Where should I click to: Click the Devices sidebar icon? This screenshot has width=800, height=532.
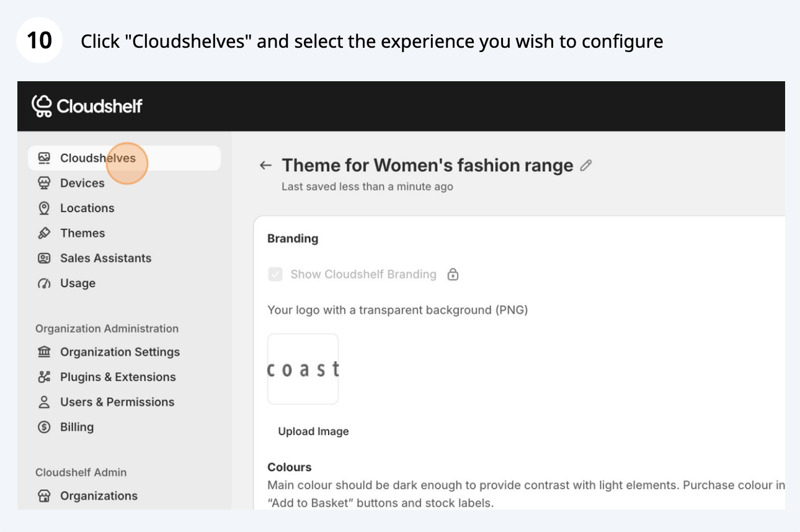(43, 183)
